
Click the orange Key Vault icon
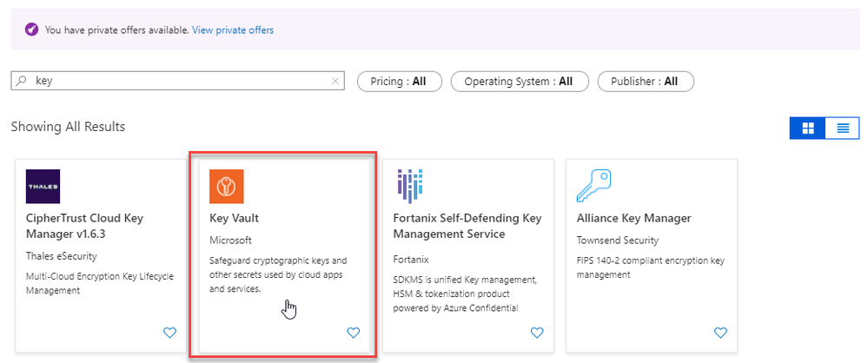(227, 187)
